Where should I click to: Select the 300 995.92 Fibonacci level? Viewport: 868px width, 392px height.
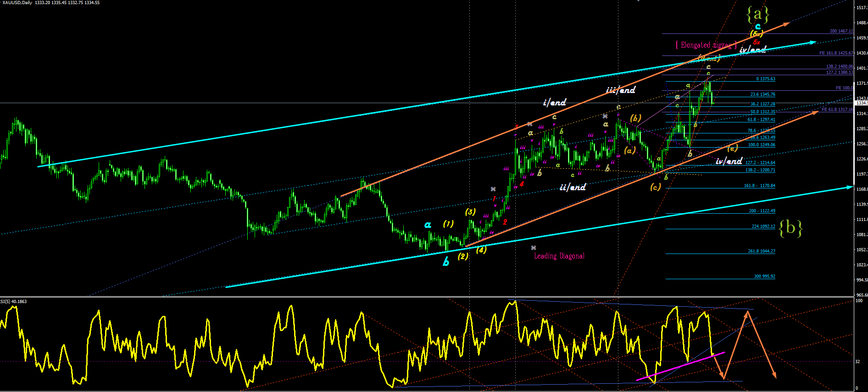[764, 276]
